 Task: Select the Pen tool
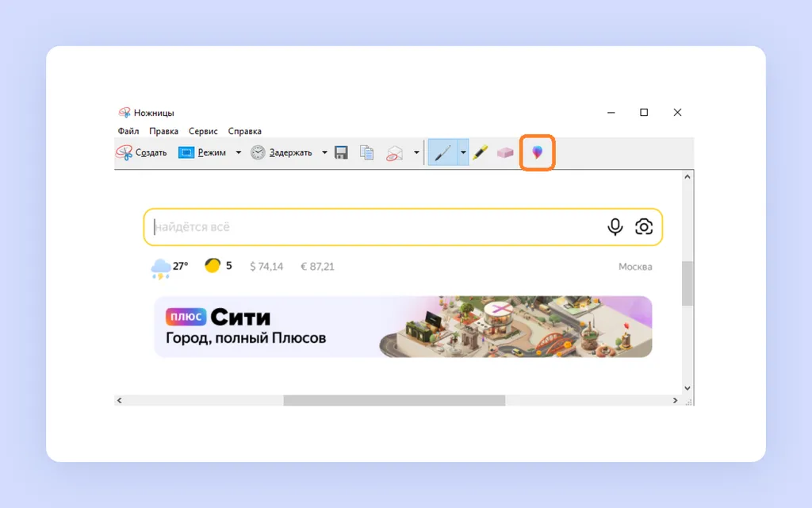[x=442, y=152]
